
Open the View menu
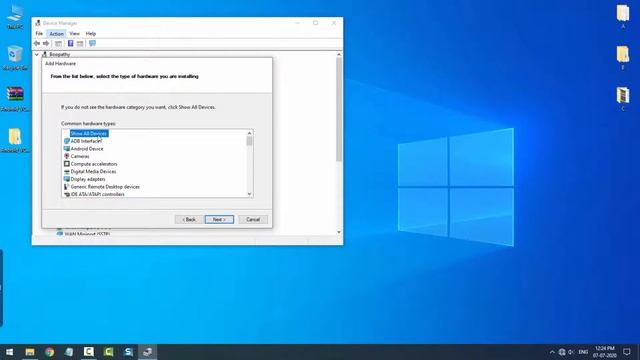(74, 33)
